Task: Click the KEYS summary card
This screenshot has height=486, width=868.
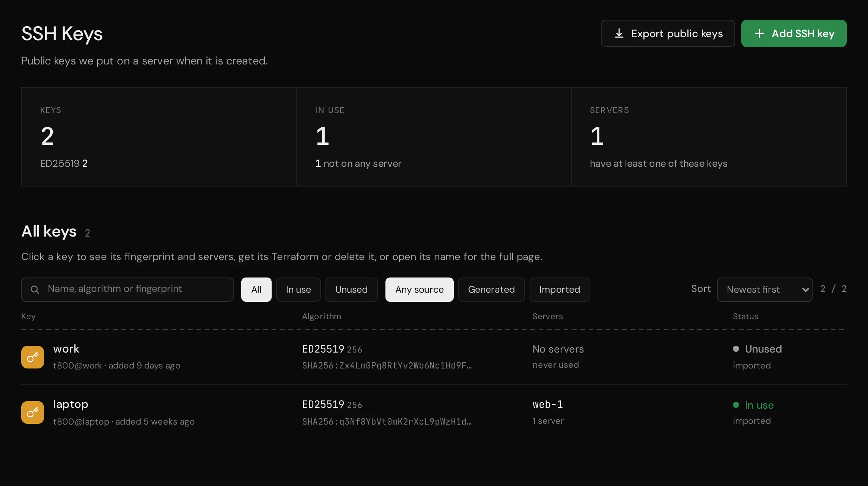Action: 159,137
